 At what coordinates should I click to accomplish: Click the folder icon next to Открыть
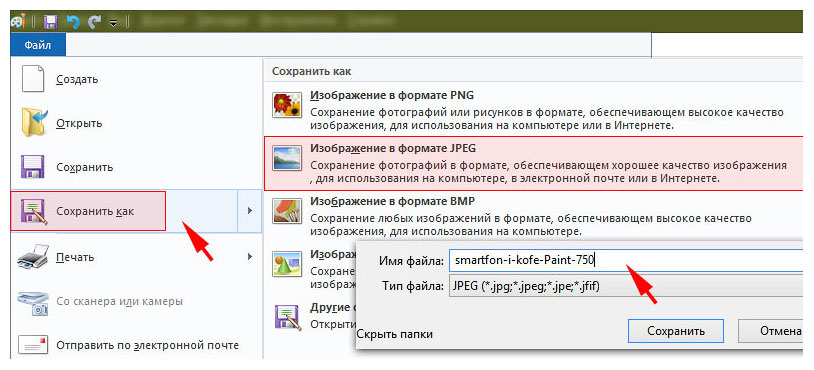(34, 123)
